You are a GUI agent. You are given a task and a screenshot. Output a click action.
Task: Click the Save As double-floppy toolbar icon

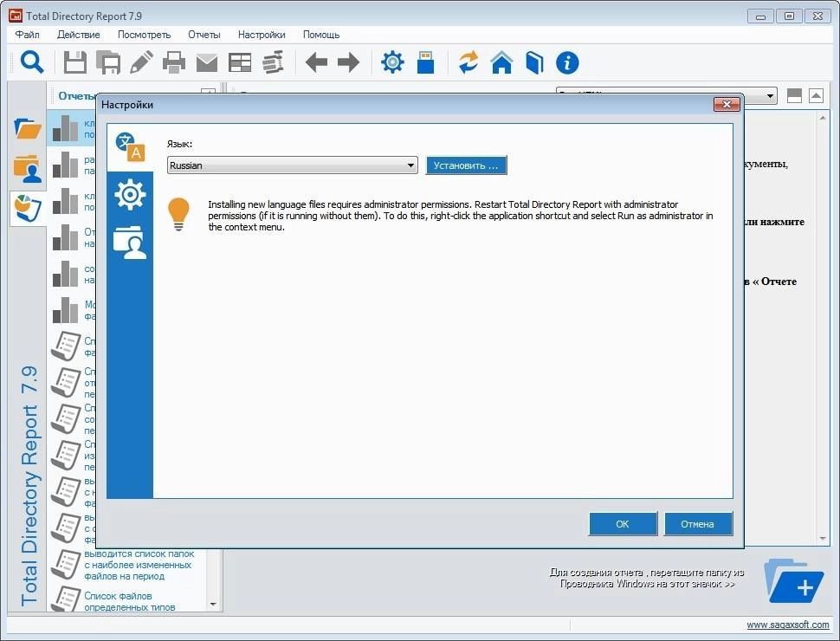108,62
